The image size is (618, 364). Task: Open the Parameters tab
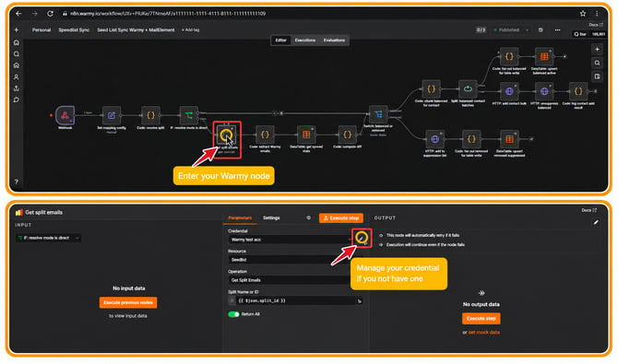click(240, 217)
